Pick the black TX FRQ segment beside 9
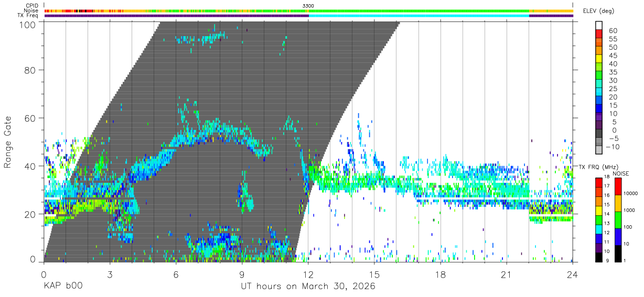The image size is (644, 297). (x=599, y=257)
